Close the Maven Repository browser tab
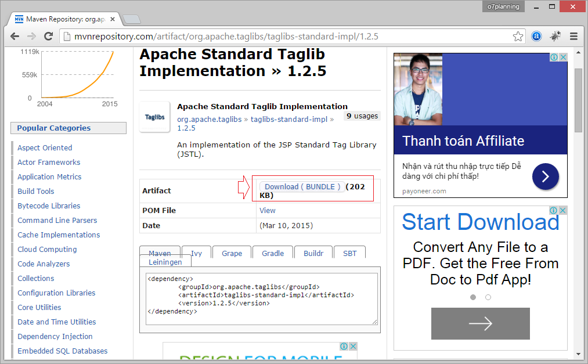 click(113, 19)
